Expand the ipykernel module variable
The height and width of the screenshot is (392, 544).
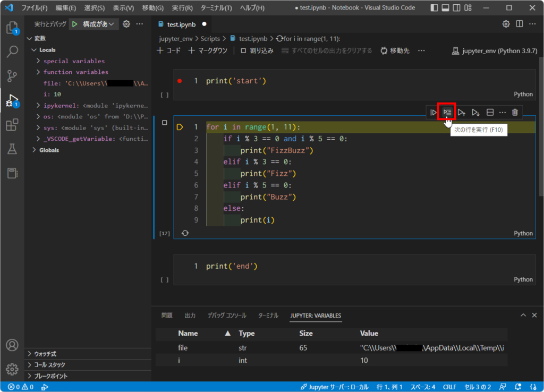38,105
